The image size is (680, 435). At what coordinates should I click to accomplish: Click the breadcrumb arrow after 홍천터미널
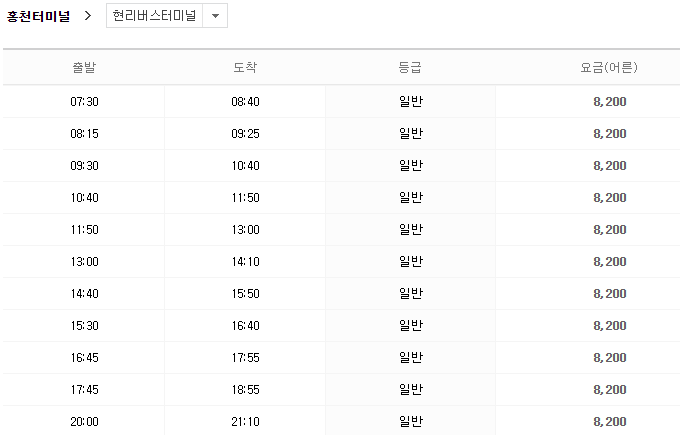88,16
